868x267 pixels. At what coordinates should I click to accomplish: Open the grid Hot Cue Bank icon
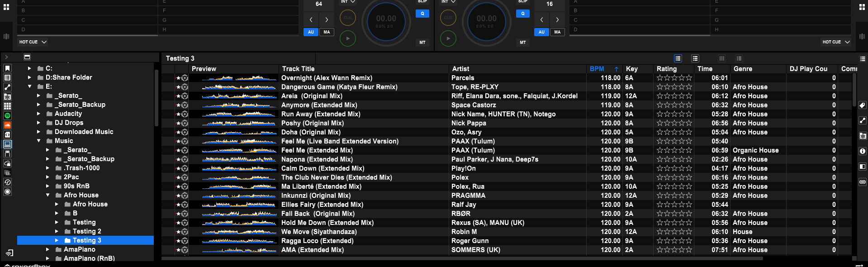[x=7, y=106]
